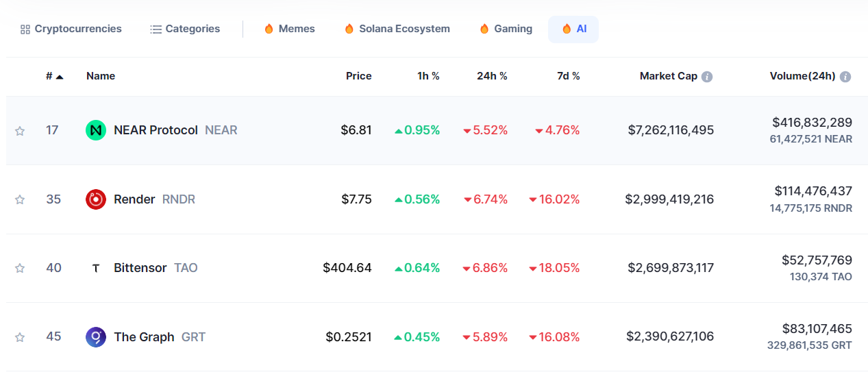Select the Solana Ecosystem tab
Image resolution: width=868 pixels, height=381 pixels.
[397, 29]
